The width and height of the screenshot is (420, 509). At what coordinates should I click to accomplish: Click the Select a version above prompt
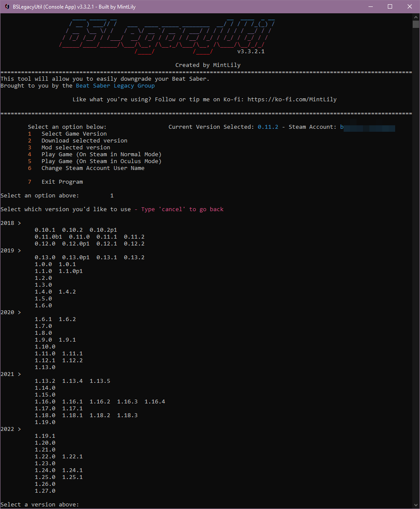pos(39,505)
